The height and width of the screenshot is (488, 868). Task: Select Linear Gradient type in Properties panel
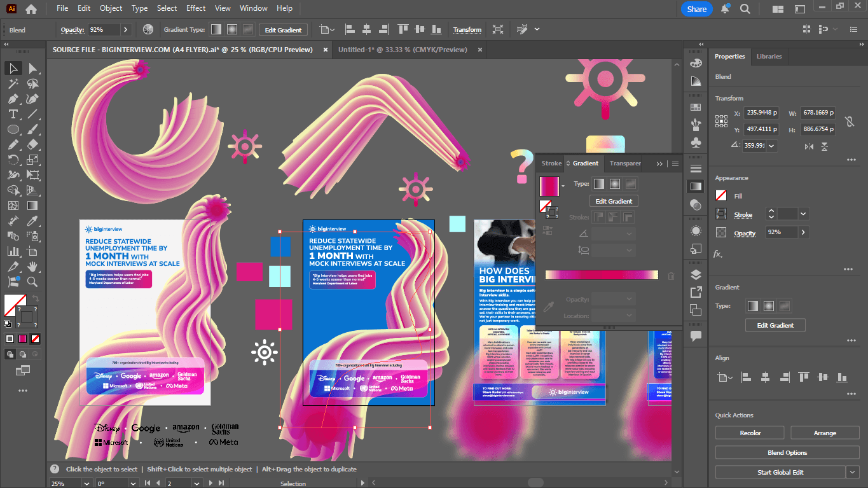click(x=752, y=306)
